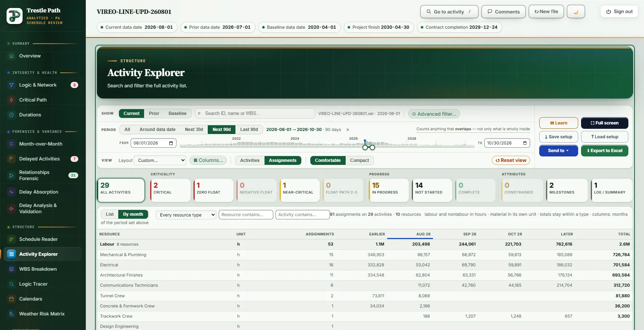Open Activity Explorer in the sidebar
Viewport: 644px width, 330px height.
(43, 254)
